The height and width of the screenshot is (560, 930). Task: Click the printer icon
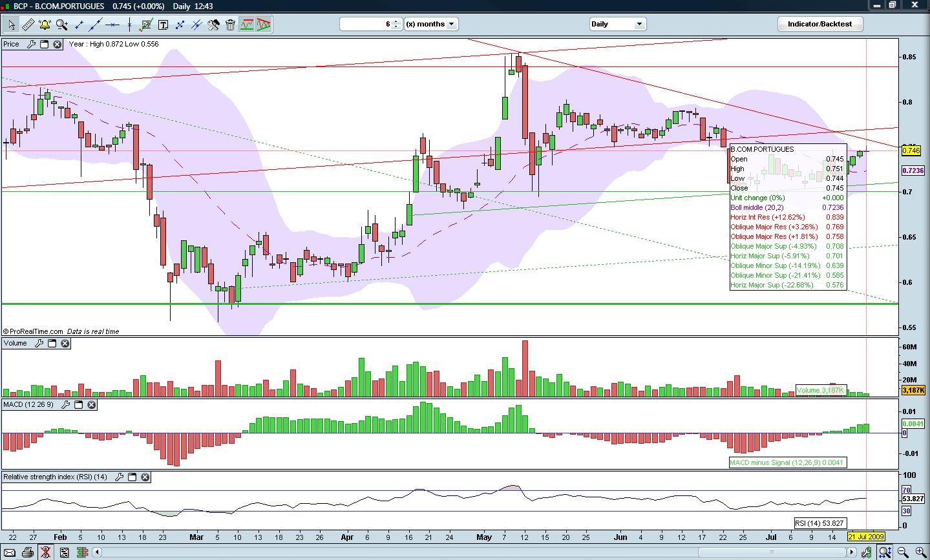point(27,552)
